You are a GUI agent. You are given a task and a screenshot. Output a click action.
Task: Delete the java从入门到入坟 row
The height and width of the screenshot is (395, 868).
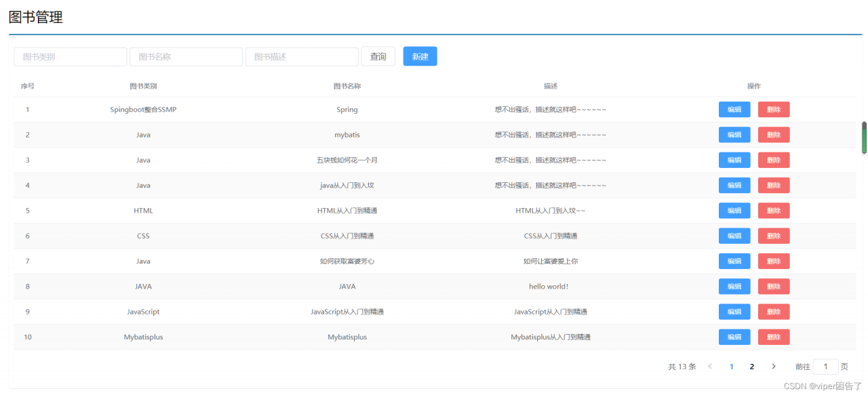click(774, 186)
